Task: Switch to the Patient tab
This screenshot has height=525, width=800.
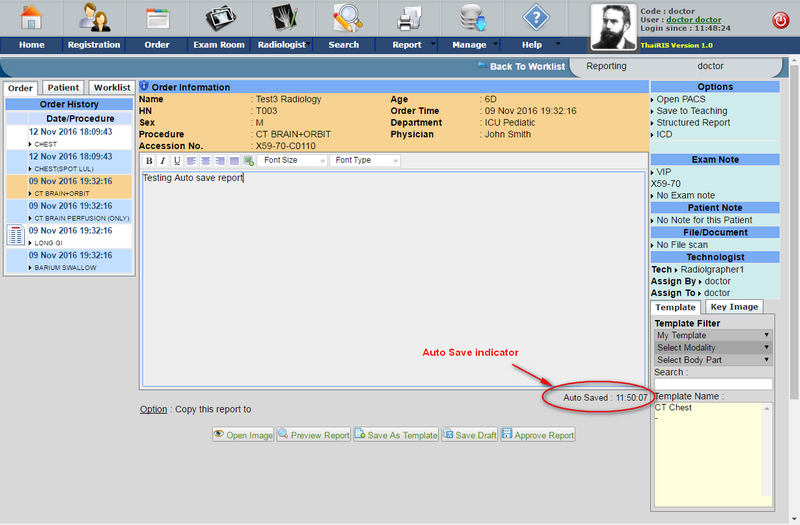Action: tap(64, 88)
